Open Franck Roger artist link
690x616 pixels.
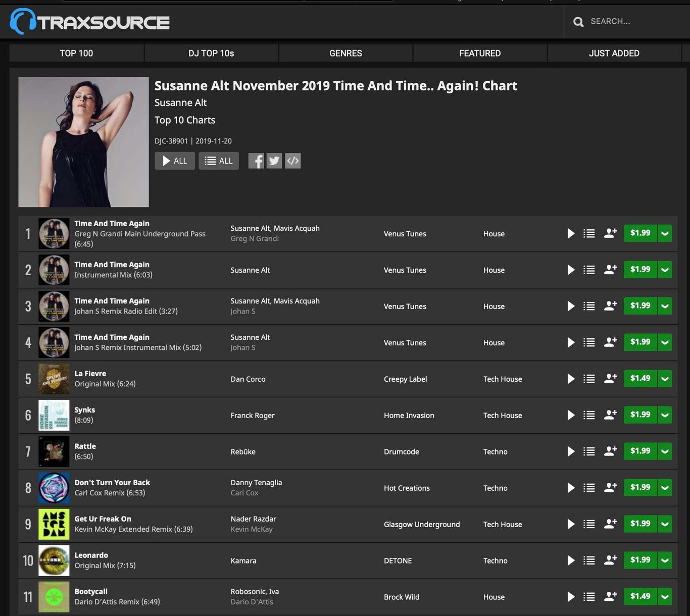click(x=253, y=416)
